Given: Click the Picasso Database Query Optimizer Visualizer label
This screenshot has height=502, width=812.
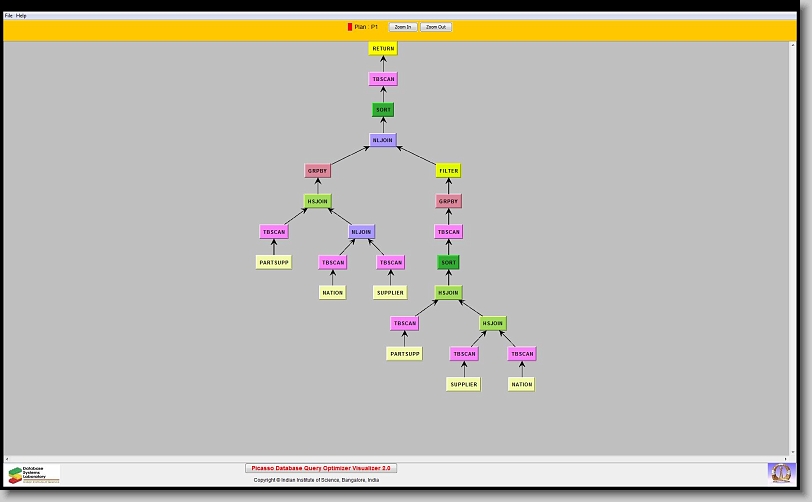Looking at the screenshot, I should point(321,468).
